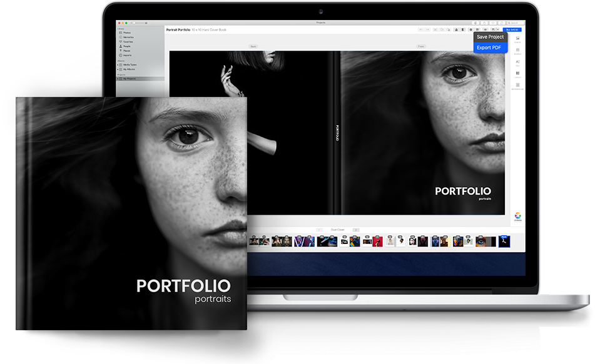595x364 pixels.
Task: Choose Export PDF from the menu
Action: click(489, 48)
